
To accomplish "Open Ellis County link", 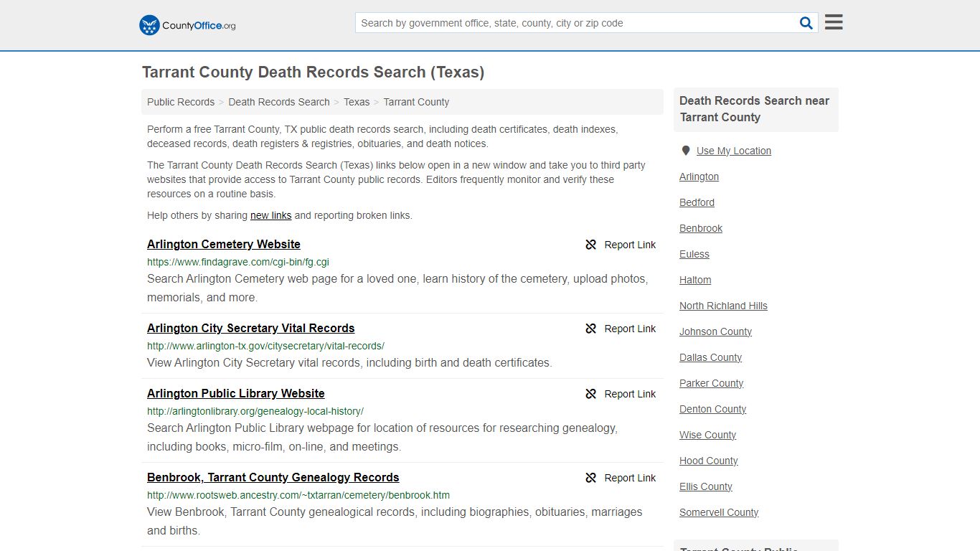I will tap(706, 486).
